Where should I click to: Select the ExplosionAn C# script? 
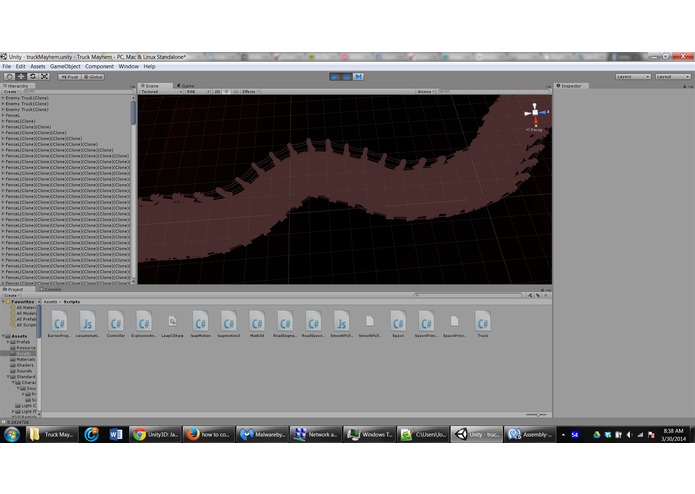tap(144, 324)
